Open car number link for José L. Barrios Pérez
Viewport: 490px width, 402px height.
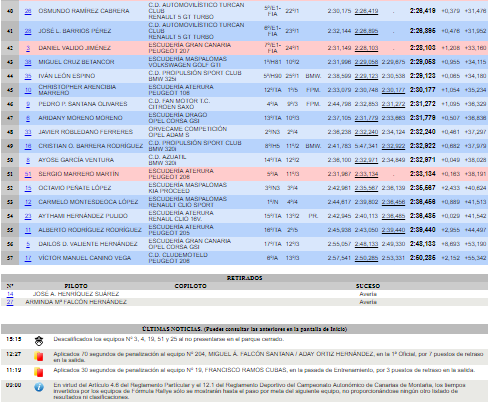point(28,31)
